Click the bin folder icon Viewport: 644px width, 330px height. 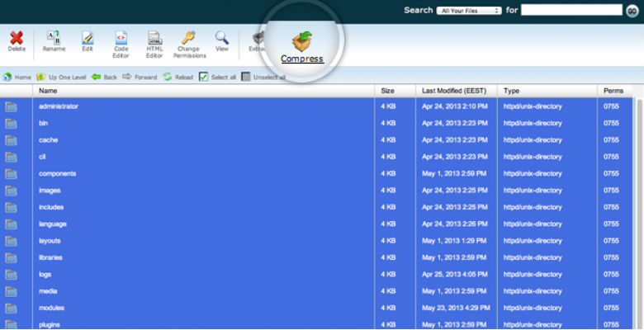(x=11, y=124)
